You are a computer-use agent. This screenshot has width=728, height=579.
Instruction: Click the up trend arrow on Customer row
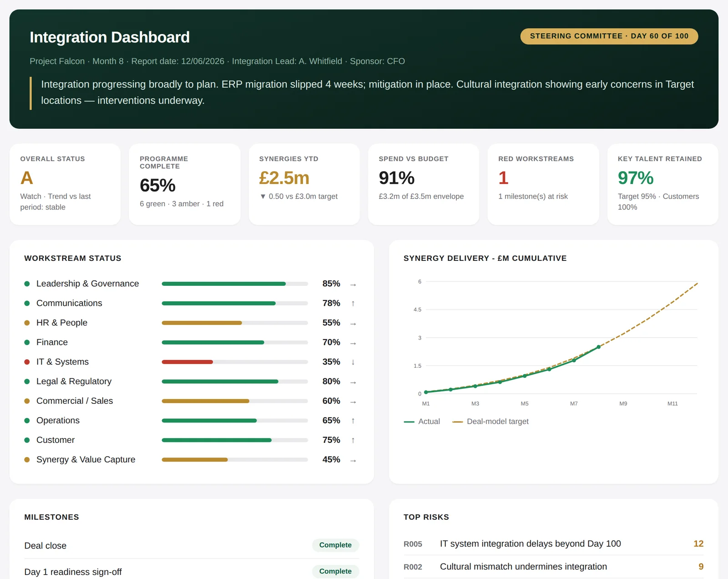353,440
